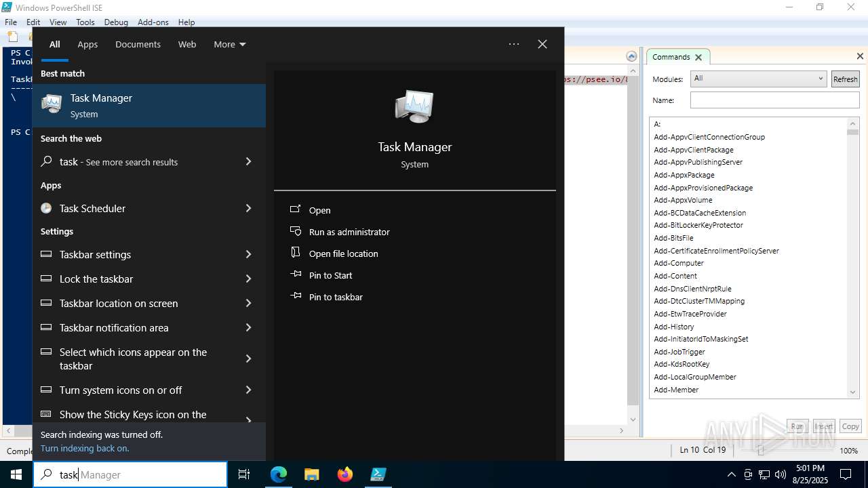Click the Lock the taskbar icon
Screen dimensions: 868x488
46,279
